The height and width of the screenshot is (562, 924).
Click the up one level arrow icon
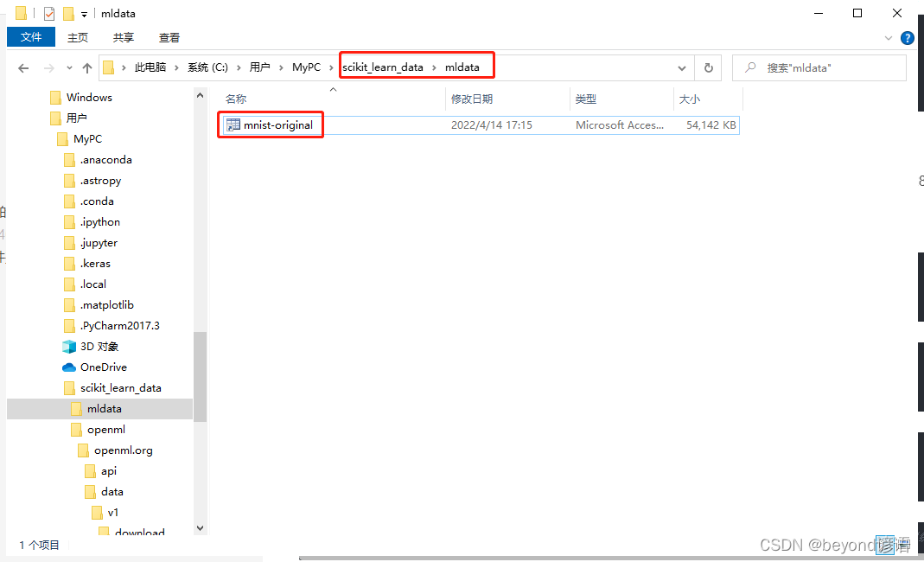tap(87, 67)
